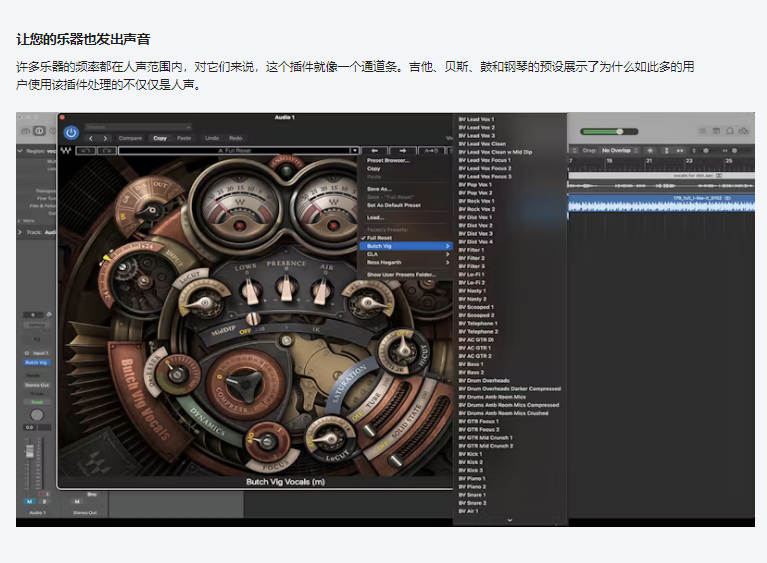Viewport: 767px width, 563px height.
Task: Click the HiCUT knob
Action: coord(404,350)
